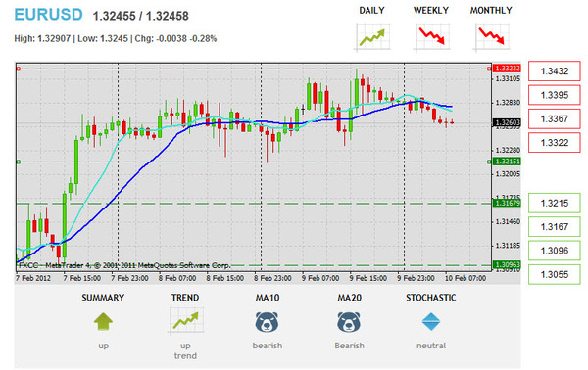
Task: Select the 1.3096 support level box
Action: point(555,251)
